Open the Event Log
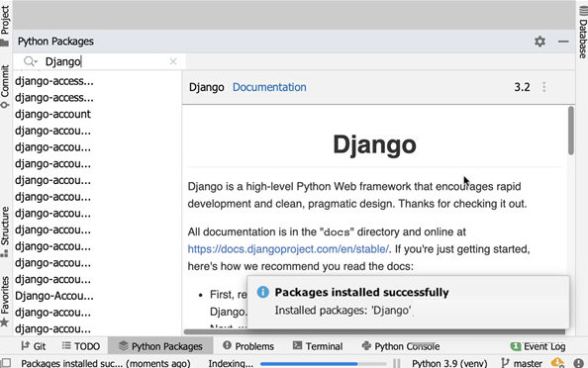The width and height of the screenshot is (588, 368). click(539, 346)
